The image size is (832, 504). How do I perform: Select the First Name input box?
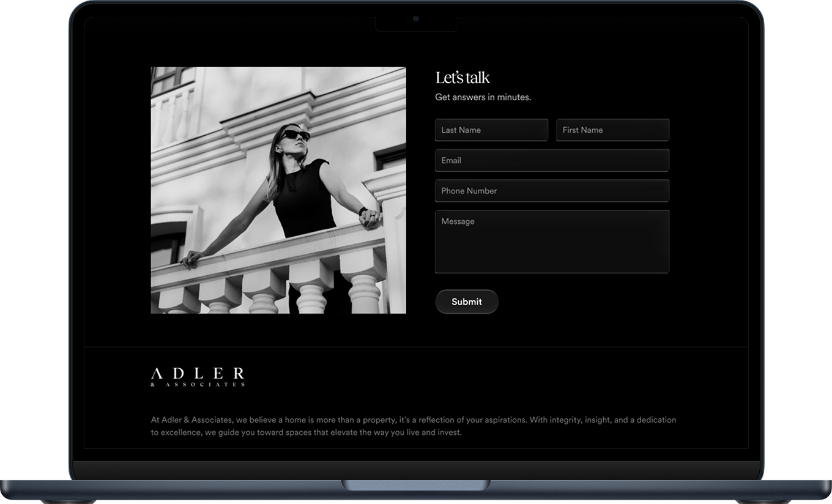612,130
